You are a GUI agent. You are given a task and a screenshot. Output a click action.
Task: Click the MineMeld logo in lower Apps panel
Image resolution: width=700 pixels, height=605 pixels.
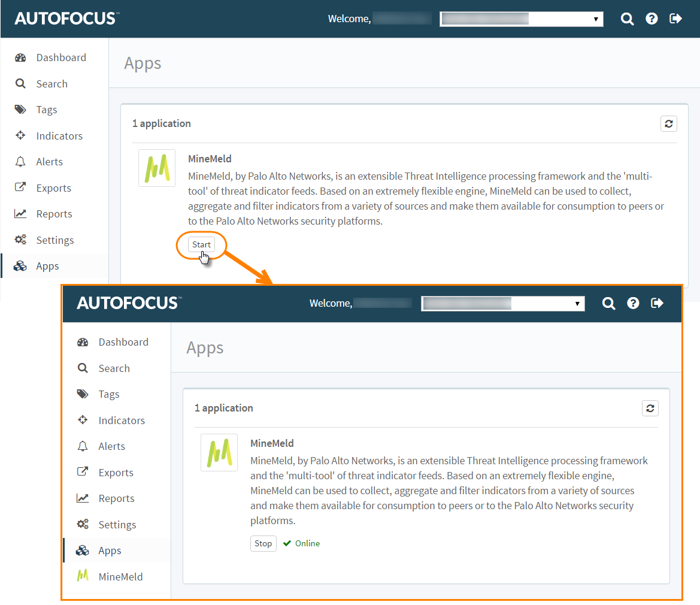[x=219, y=453]
